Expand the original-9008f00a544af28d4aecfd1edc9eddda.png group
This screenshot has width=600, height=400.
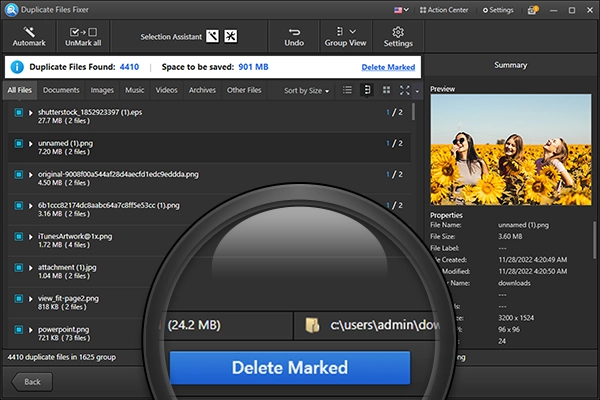tap(31, 175)
